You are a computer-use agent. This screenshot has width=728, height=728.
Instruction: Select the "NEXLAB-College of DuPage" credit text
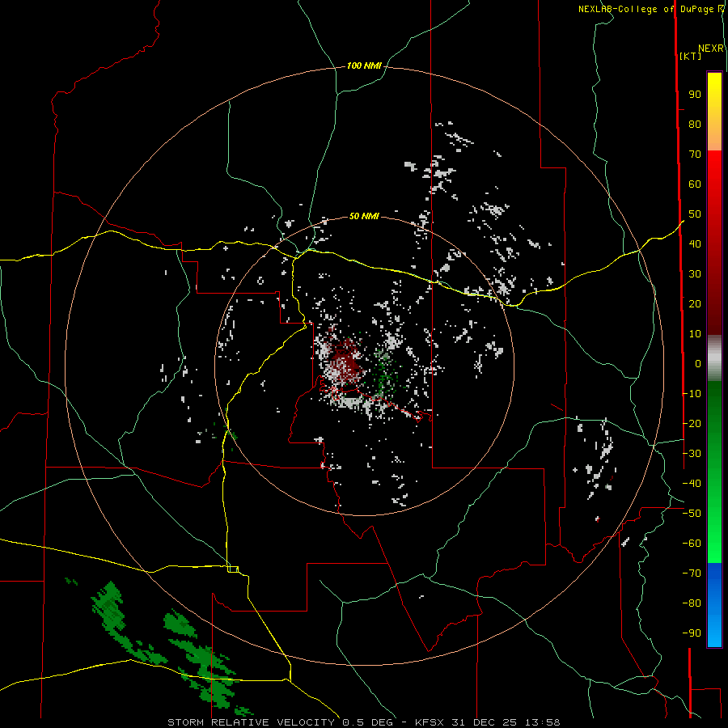point(647,9)
